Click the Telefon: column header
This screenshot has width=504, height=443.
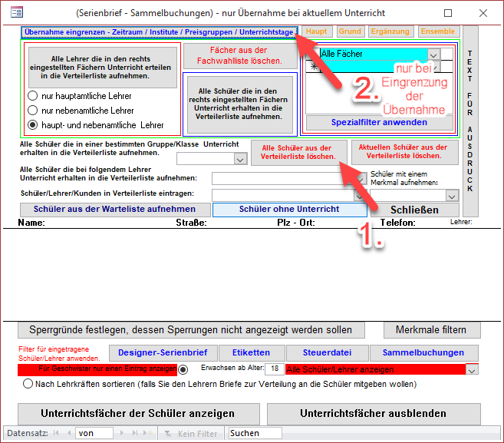point(398,223)
